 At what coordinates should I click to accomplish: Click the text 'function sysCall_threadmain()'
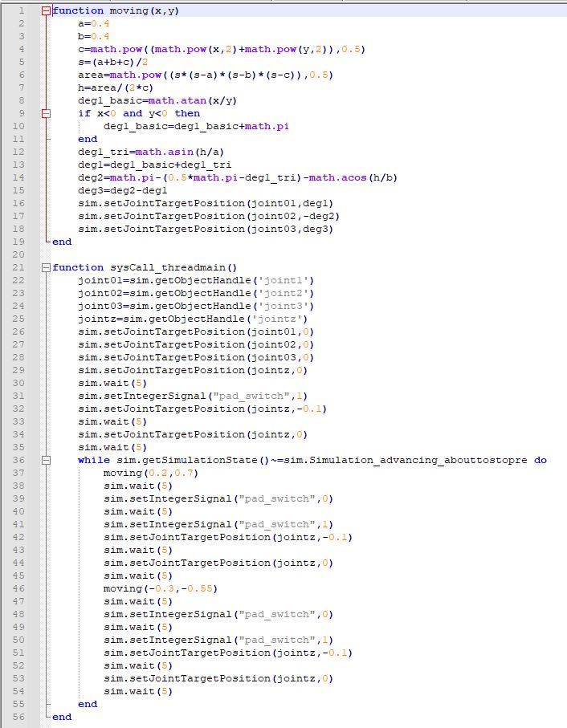[x=145, y=267]
